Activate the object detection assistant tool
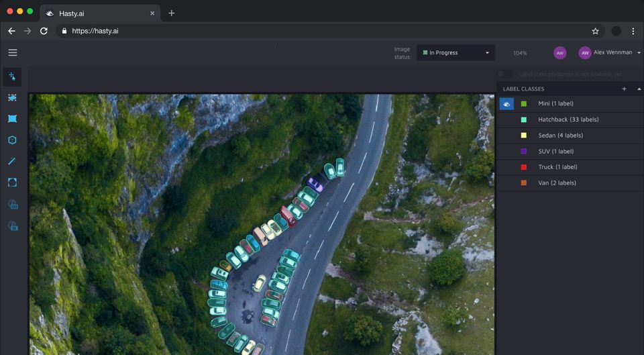Screen dimensions: 644x355 tap(13, 204)
